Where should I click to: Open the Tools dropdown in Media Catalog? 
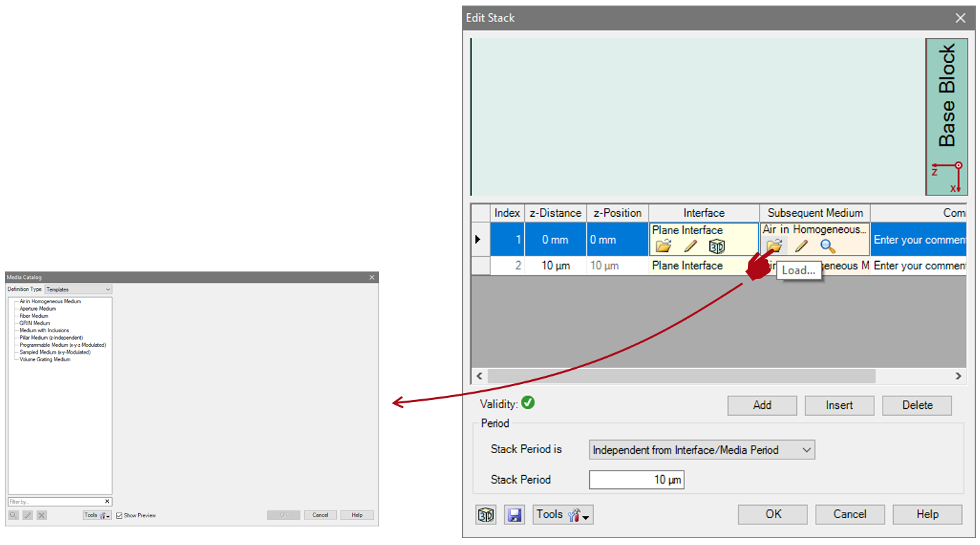97,515
